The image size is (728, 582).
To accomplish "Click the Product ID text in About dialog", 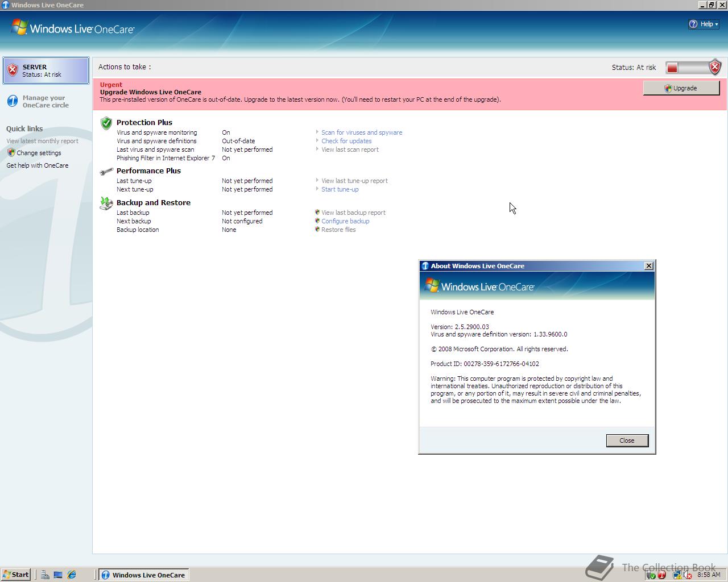I will click(485, 364).
